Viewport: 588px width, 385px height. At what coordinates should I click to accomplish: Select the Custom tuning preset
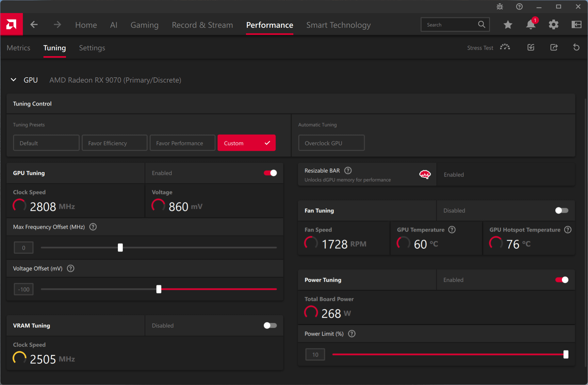click(247, 143)
